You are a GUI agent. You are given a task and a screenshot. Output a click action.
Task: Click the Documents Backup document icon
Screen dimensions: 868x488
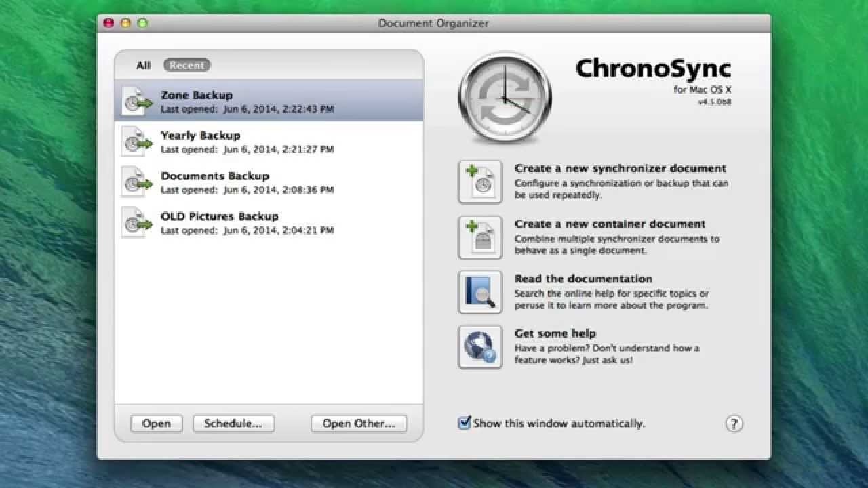click(137, 182)
